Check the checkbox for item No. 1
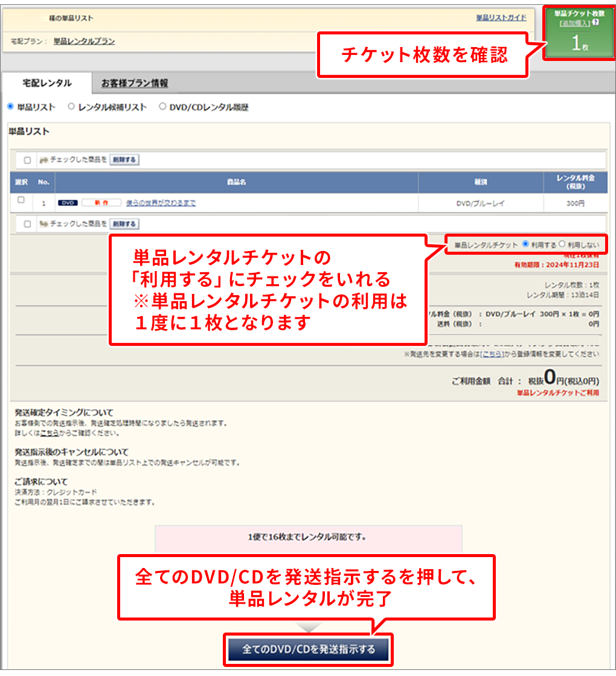Image resolution: width=616 pixels, height=676 pixels. pos(21,200)
